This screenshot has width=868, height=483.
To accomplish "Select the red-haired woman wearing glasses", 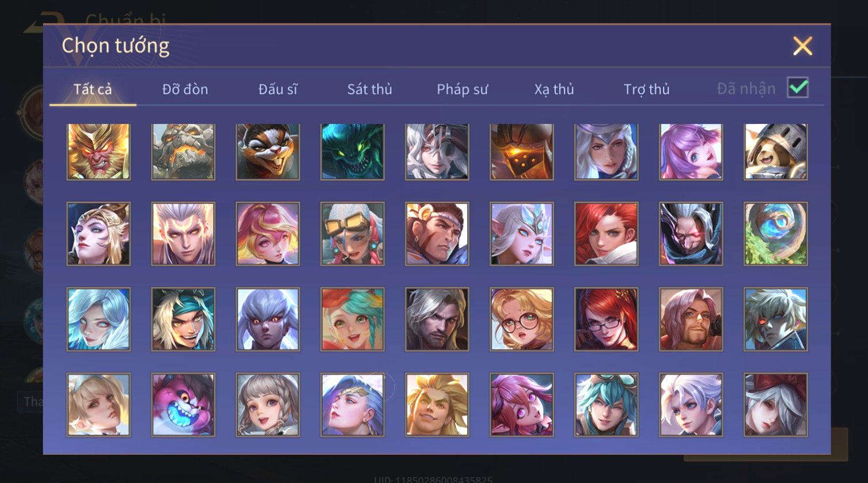I will pos(607,319).
